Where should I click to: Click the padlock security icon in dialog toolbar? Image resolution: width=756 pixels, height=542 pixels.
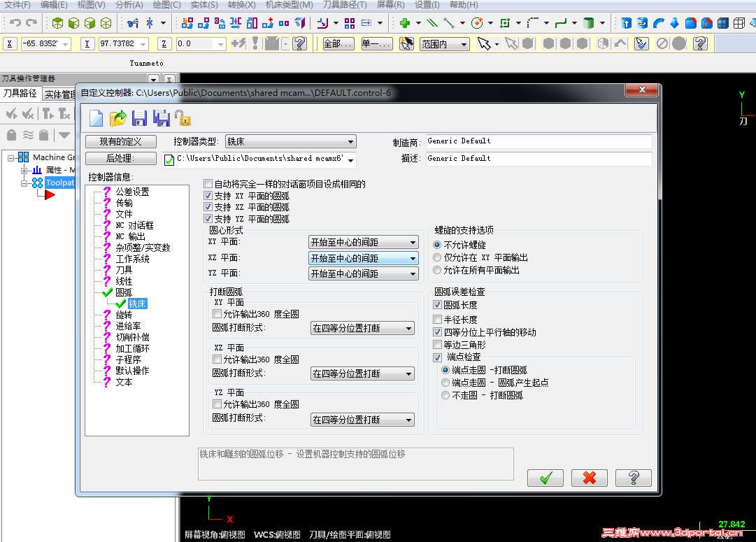pyautogui.click(x=183, y=118)
